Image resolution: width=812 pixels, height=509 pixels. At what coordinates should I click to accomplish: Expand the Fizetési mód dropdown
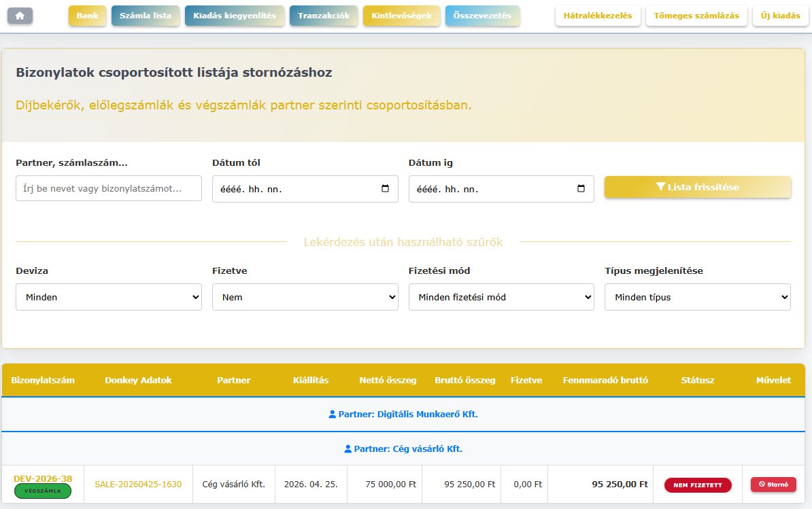(501, 297)
